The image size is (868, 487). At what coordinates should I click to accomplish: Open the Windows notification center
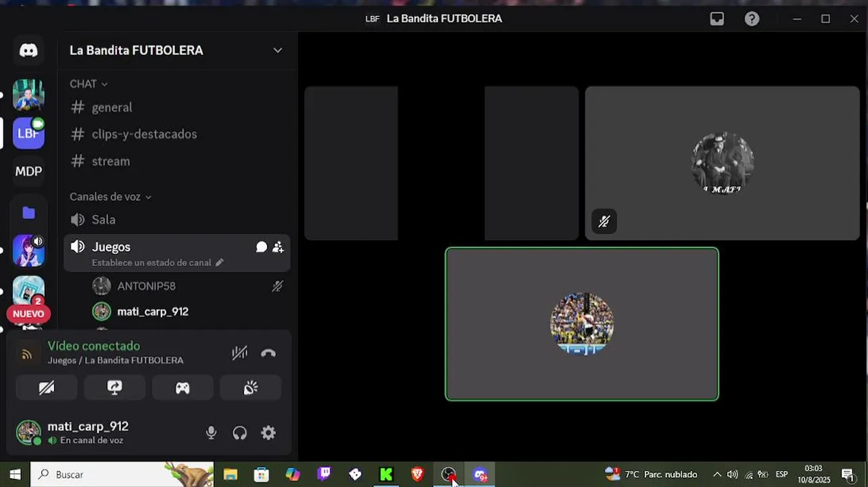848,475
